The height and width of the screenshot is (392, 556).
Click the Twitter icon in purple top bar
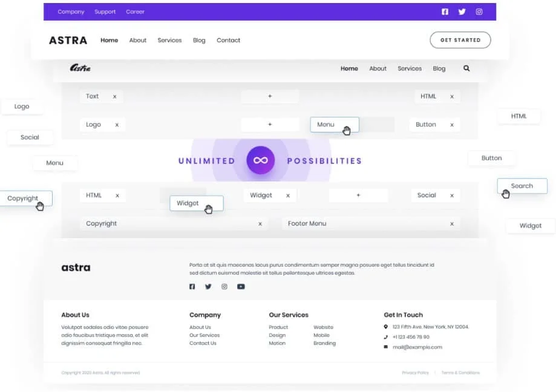pyautogui.click(x=462, y=11)
